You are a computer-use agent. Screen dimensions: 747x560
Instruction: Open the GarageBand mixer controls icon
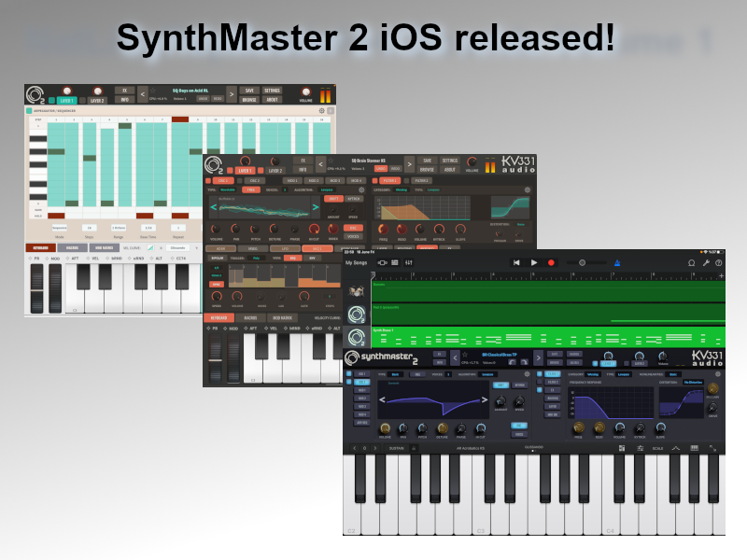pos(409,262)
